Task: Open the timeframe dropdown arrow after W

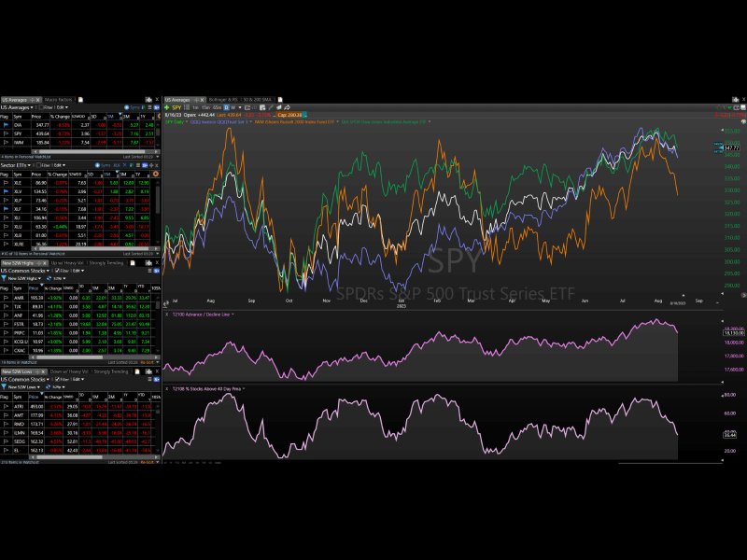Action: click(240, 107)
